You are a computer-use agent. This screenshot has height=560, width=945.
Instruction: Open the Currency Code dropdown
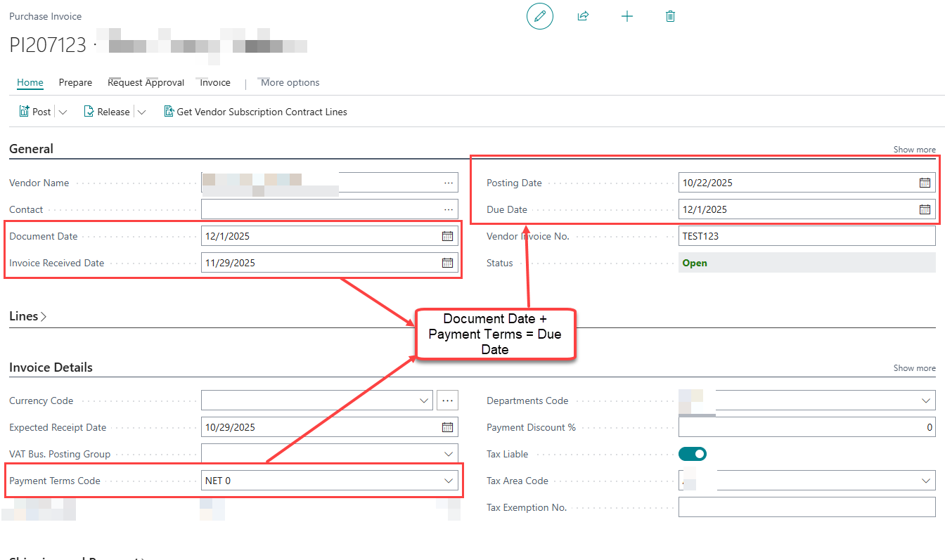tap(424, 401)
